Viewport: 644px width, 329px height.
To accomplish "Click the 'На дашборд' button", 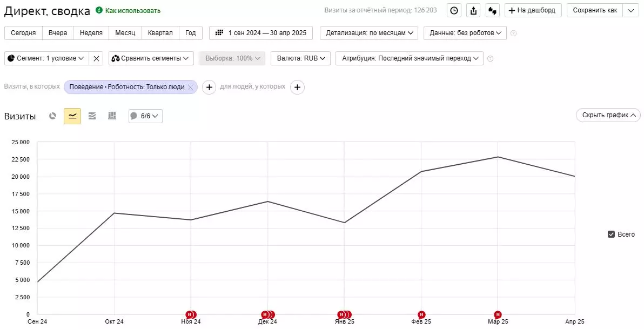I will [x=533, y=10].
